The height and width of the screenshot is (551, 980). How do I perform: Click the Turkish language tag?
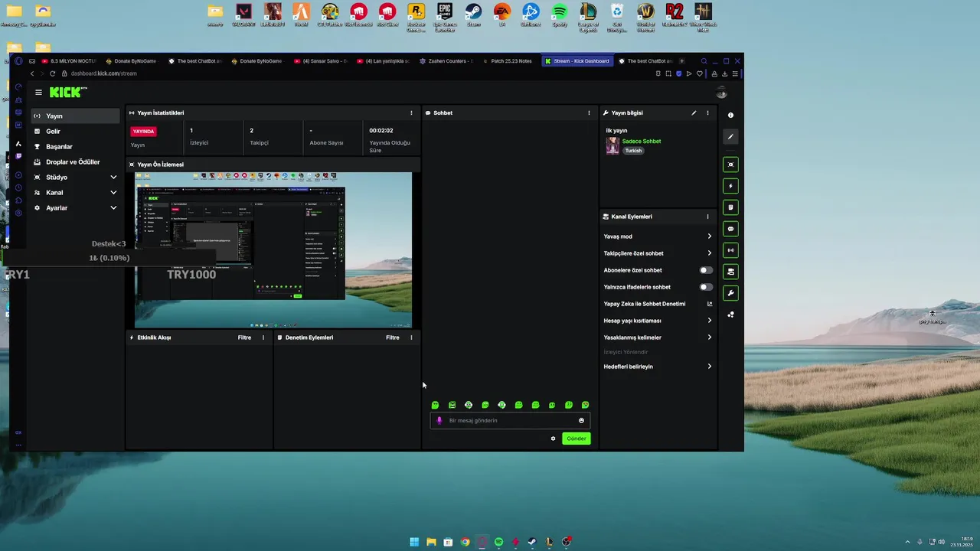click(633, 151)
